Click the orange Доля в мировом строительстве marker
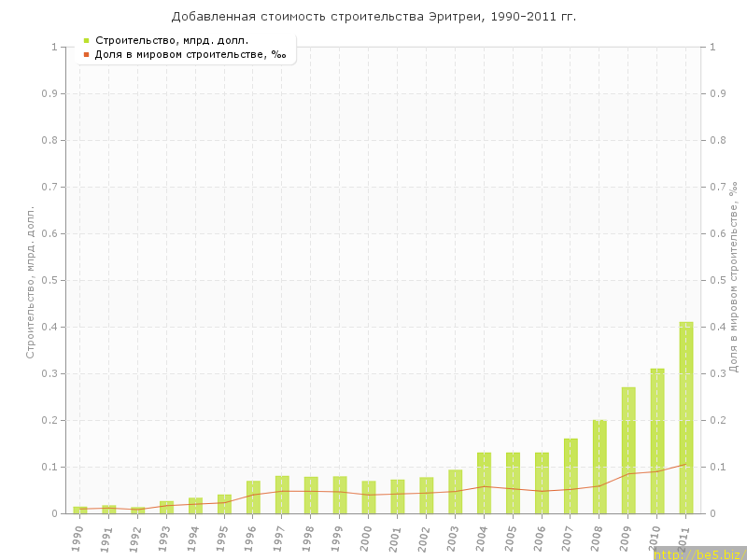The image size is (747, 560). click(x=86, y=55)
